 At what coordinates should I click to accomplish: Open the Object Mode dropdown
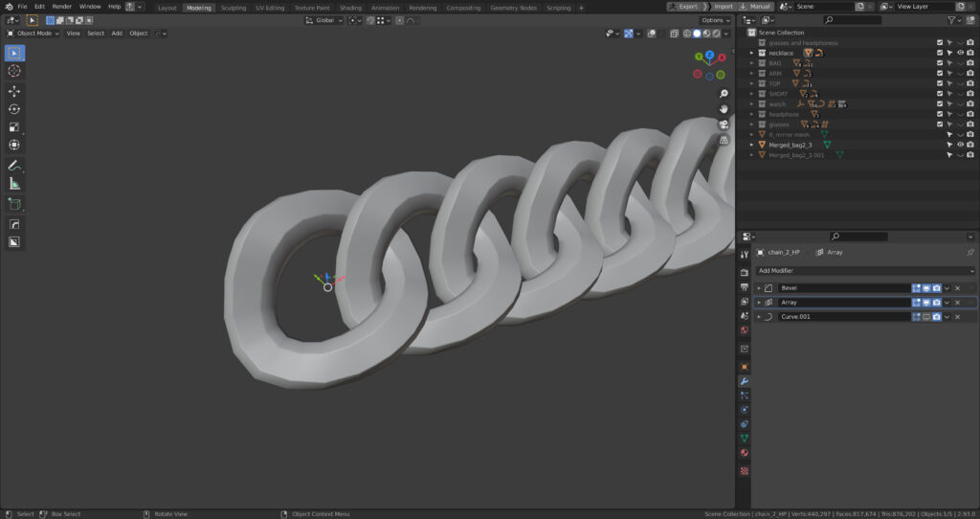33,33
